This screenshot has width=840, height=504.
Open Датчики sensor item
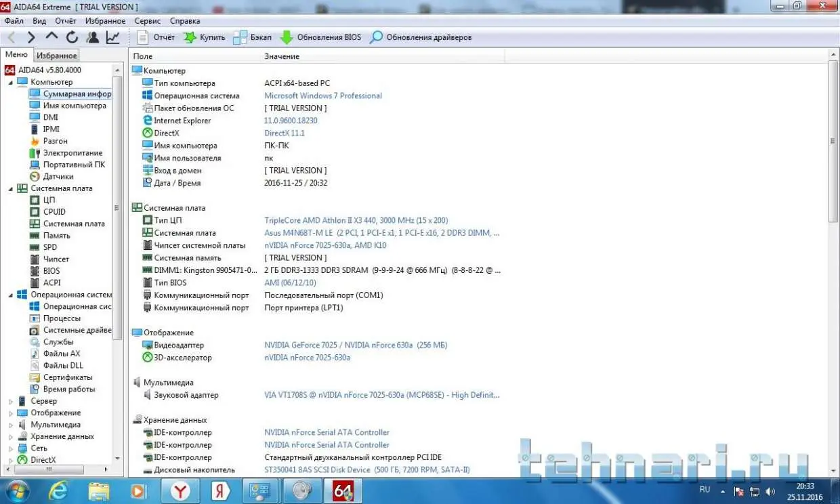51,176
